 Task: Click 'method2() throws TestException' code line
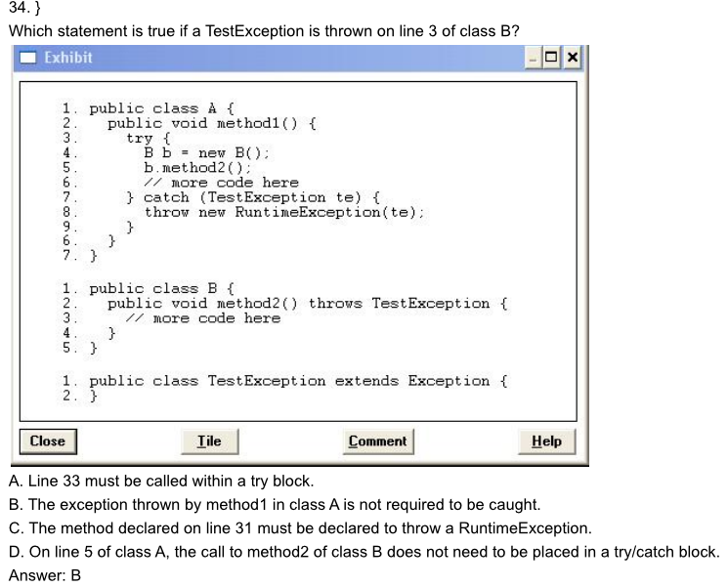pyautogui.click(x=308, y=304)
